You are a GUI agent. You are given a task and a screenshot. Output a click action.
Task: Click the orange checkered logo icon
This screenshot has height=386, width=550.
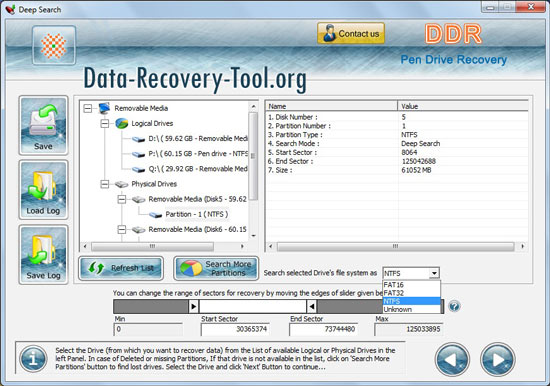[54, 46]
